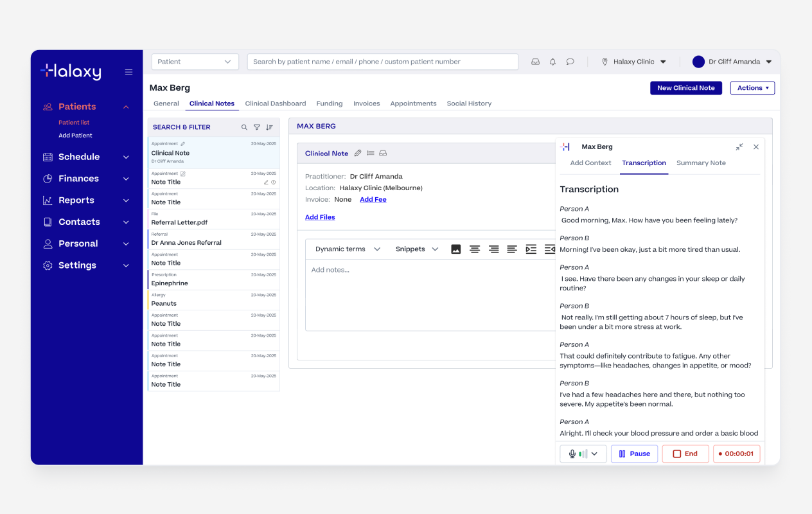Increase indent in the notes editor
The width and height of the screenshot is (812, 514).
531,249
